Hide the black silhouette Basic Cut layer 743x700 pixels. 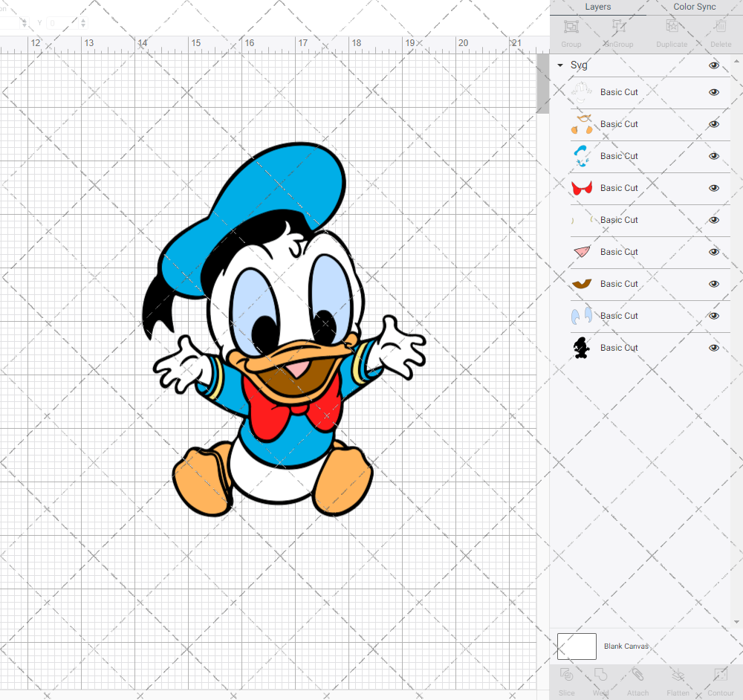point(713,348)
